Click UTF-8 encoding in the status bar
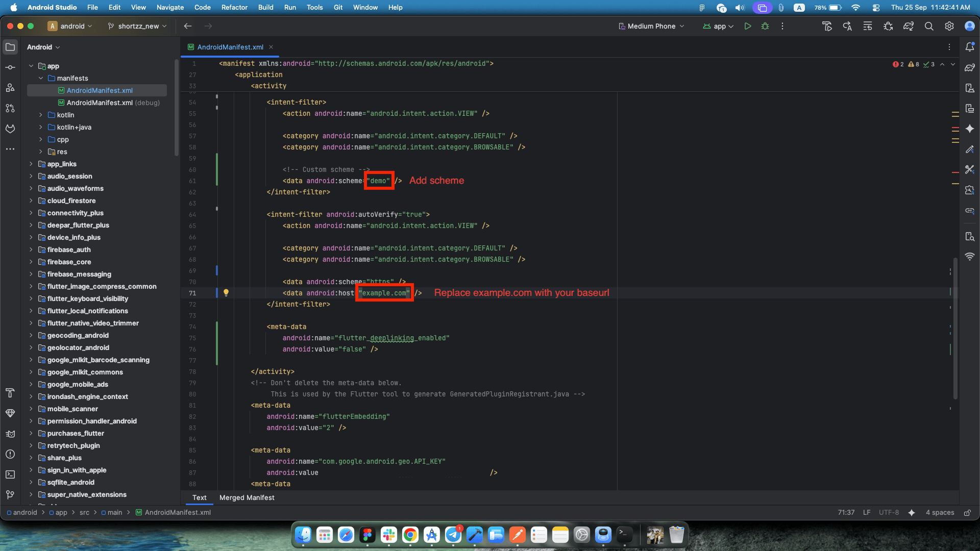Image resolution: width=980 pixels, height=551 pixels. click(x=888, y=512)
